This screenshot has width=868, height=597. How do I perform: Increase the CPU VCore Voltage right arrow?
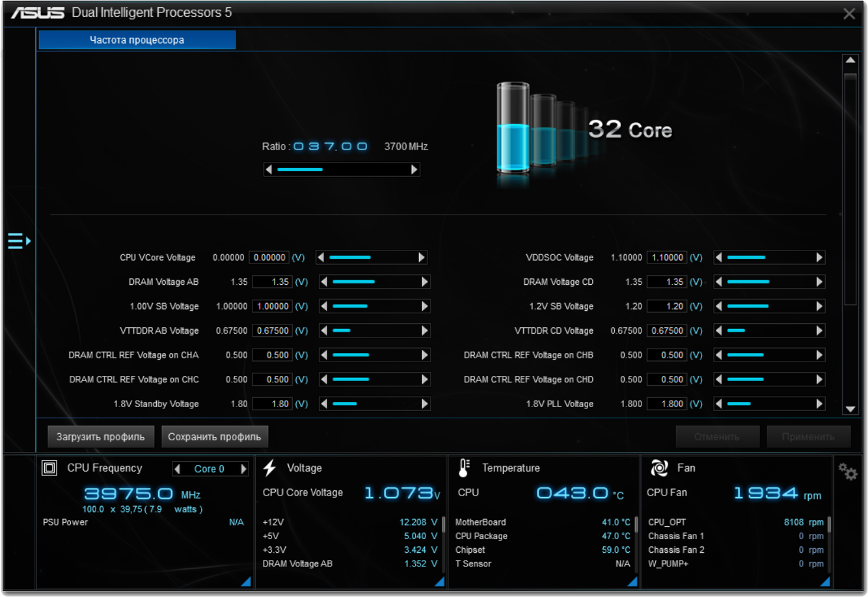tap(422, 258)
